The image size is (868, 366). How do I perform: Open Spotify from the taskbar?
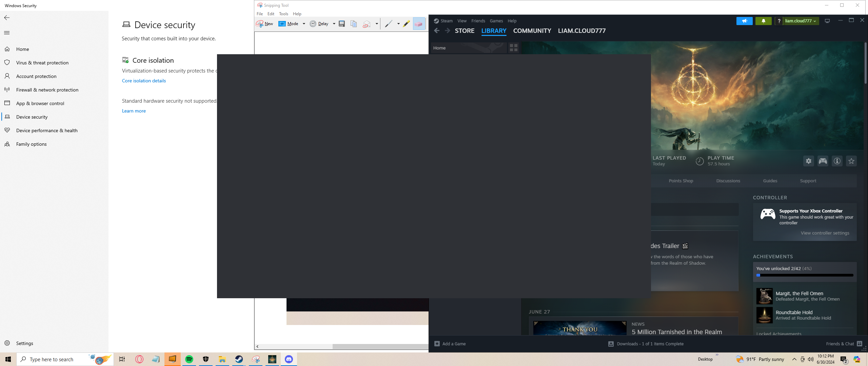pyautogui.click(x=189, y=359)
